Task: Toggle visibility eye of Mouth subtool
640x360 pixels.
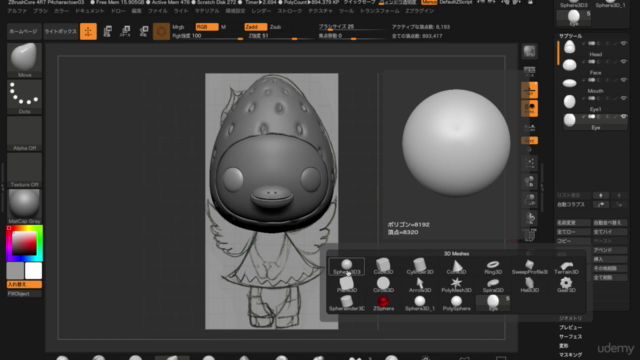Action: click(x=623, y=80)
